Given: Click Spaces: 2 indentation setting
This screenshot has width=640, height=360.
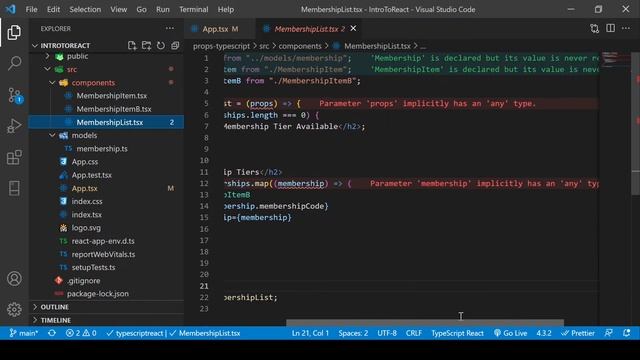Looking at the screenshot, I should click(x=353, y=333).
